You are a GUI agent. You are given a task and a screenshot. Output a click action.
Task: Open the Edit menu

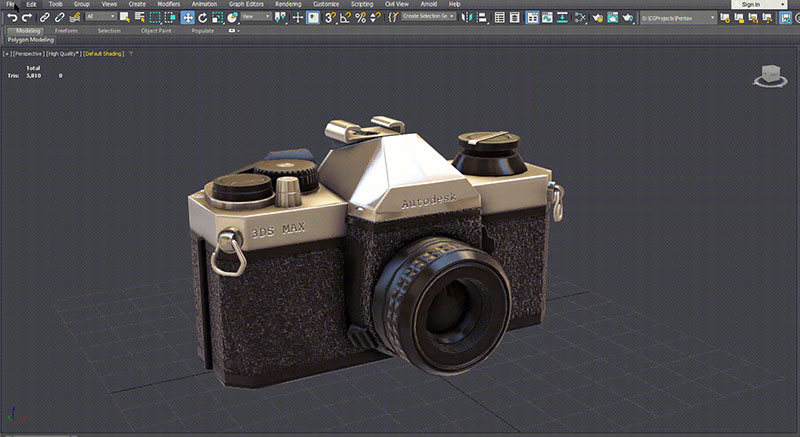(x=32, y=4)
